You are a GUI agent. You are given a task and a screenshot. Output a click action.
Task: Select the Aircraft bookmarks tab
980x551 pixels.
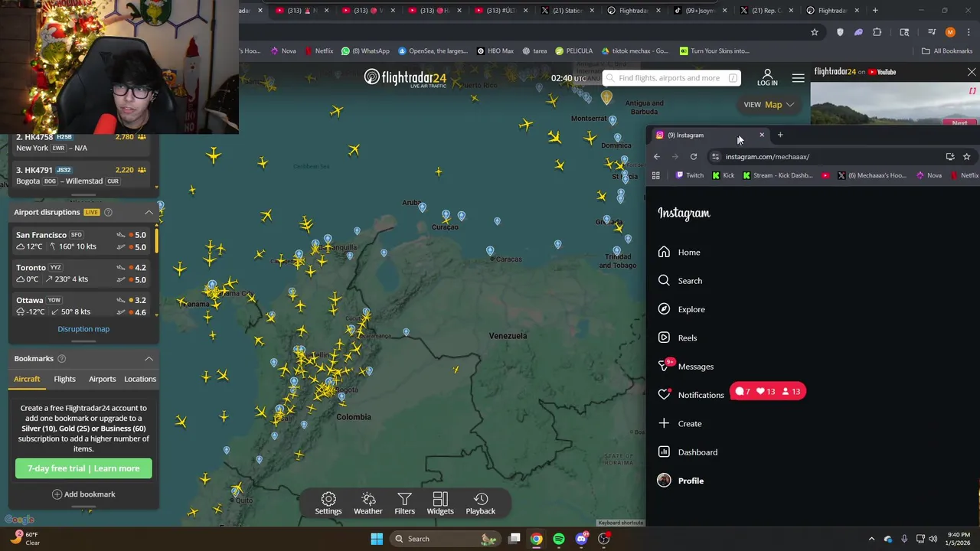pyautogui.click(x=27, y=379)
